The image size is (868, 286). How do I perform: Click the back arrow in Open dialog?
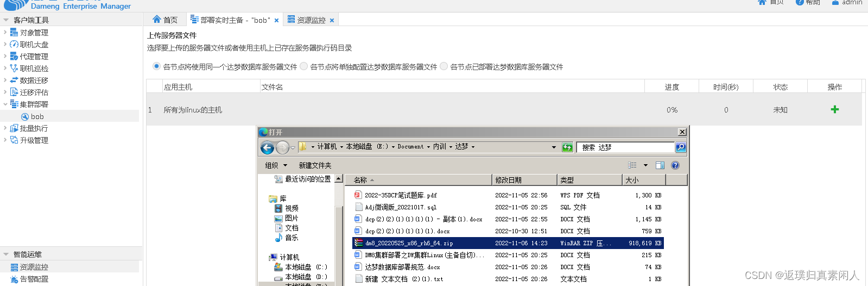pos(267,147)
